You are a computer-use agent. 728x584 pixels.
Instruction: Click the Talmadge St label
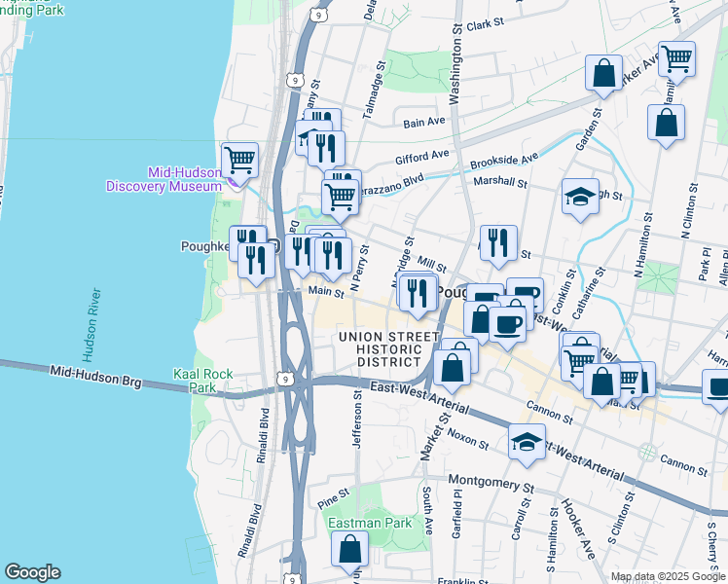[x=375, y=91]
